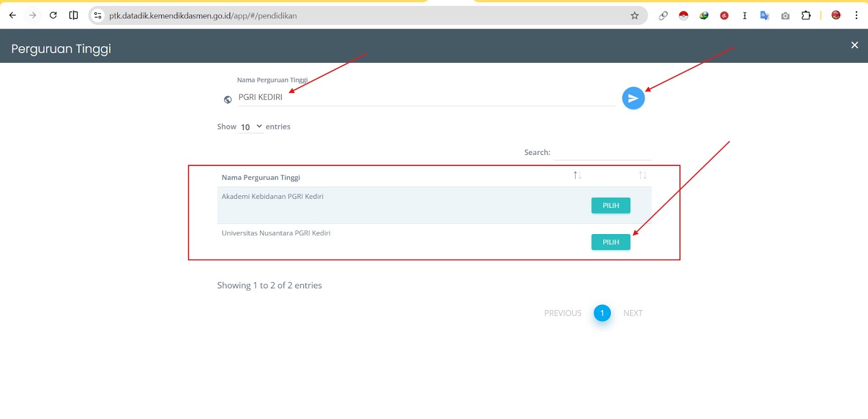Open the Chrome profile avatar
868x419 pixels.
tap(836, 15)
